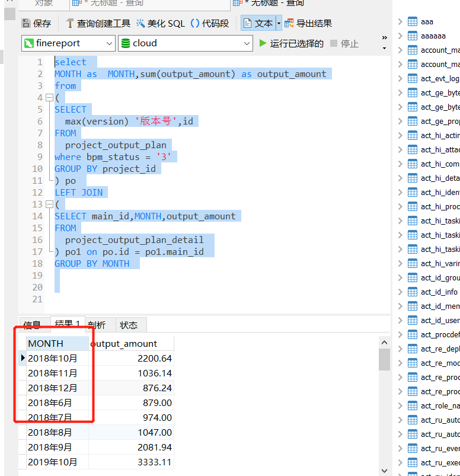Select the cell 2018年9月
This screenshot has width=460, height=476.
pos(57,447)
